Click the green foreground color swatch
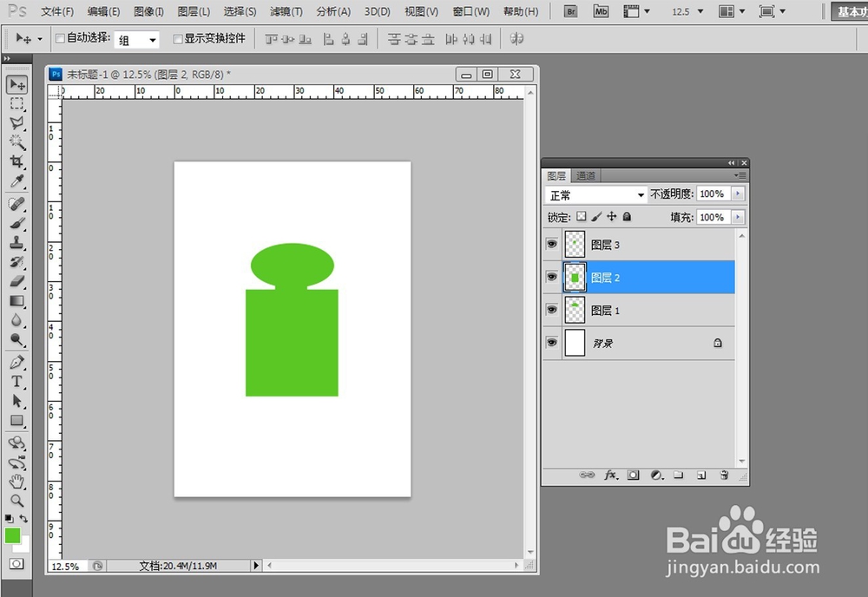Screen dimensions: 868x597 pyautogui.click(x=12, y=535)
